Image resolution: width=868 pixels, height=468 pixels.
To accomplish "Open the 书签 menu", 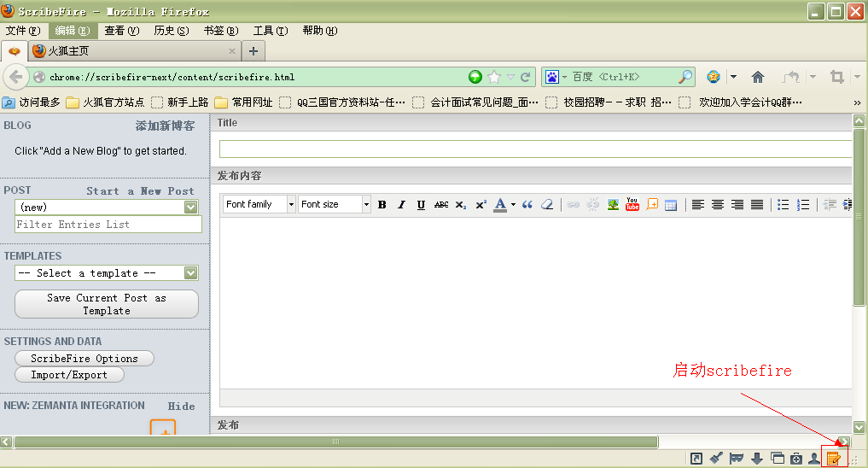I will [x=220, y=31].
